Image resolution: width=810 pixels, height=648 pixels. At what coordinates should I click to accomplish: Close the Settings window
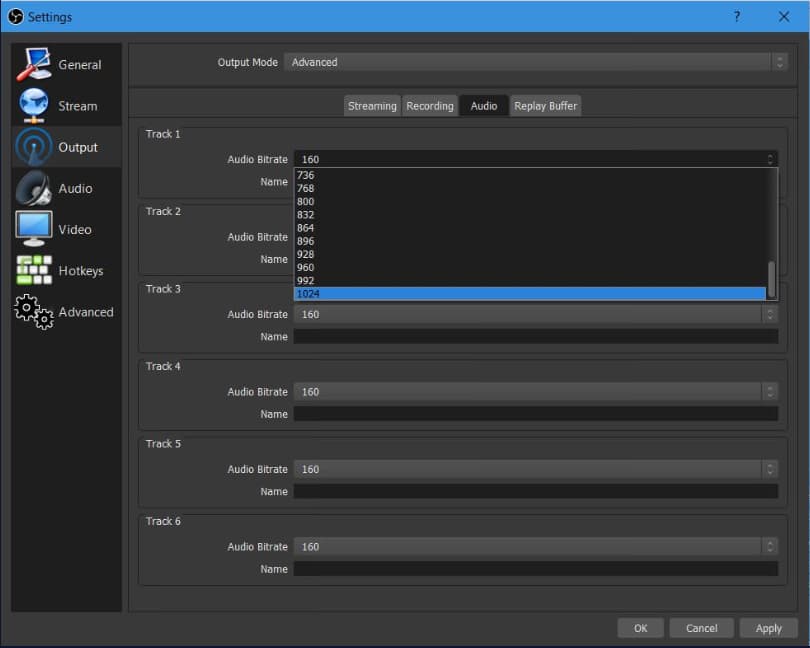(784, 17)
